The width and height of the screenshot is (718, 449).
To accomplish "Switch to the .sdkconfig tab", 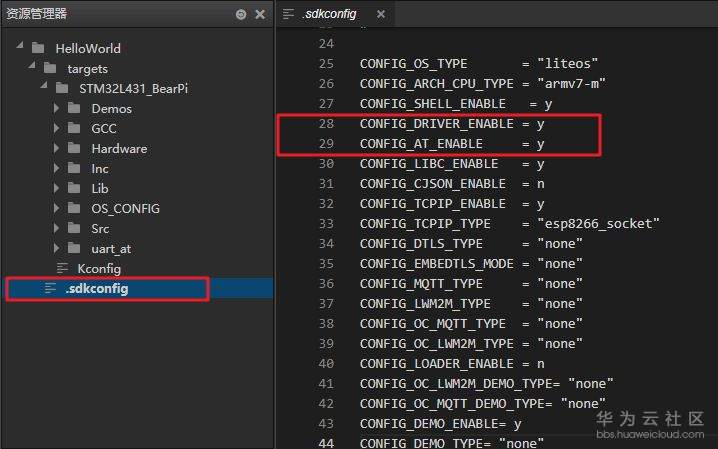I will click(x=329, y=14).
